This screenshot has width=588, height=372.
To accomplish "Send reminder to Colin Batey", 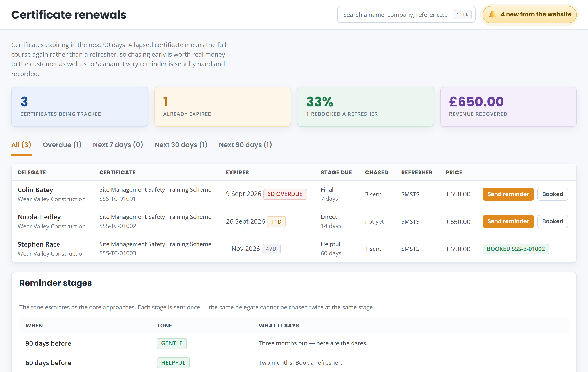I will pyautogui.click(x=508, y=194).
